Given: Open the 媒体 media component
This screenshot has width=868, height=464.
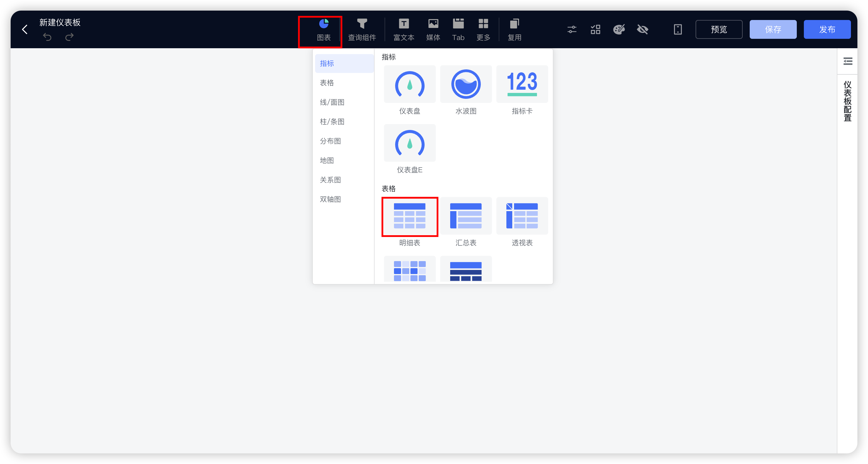Looking at the screenshot, I should tap(433, 30).
